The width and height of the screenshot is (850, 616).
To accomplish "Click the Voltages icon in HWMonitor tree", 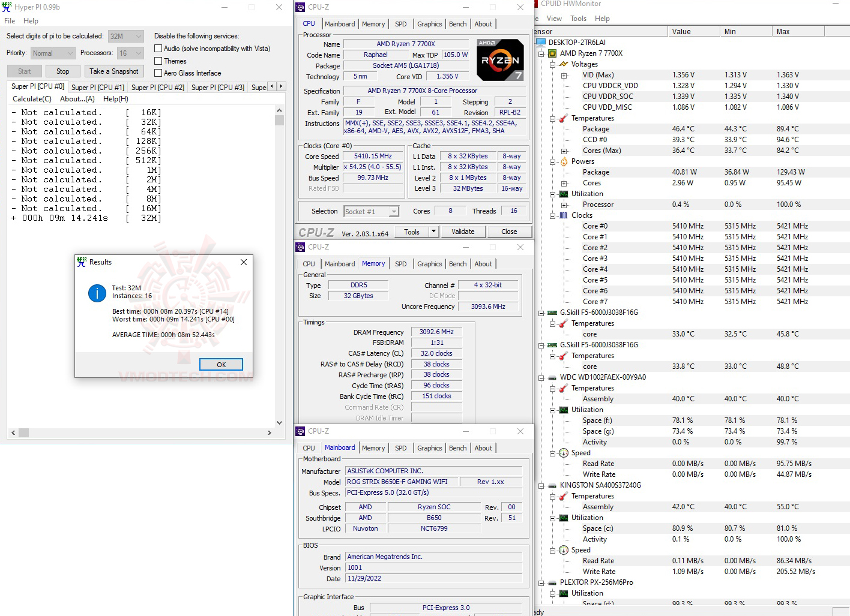I will click(564, 64).
